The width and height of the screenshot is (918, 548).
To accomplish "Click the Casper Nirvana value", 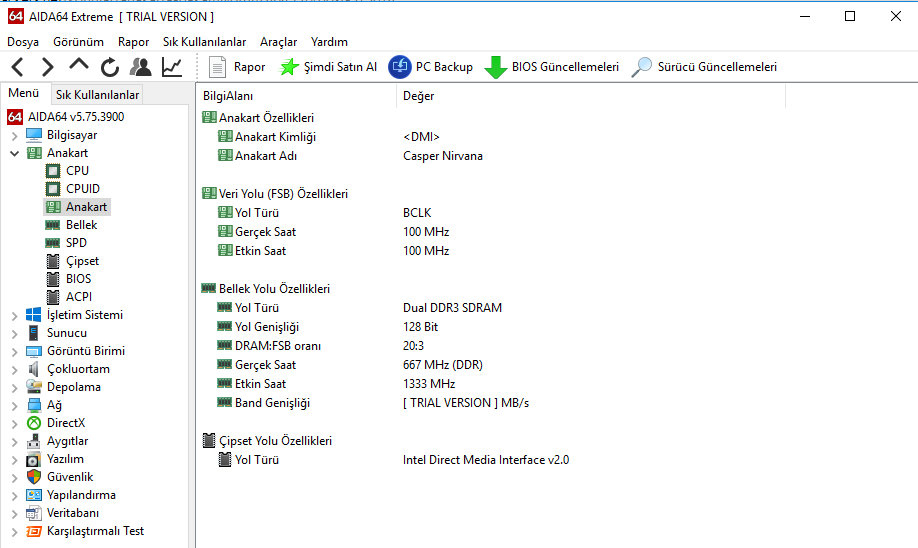I will point(443,156).
